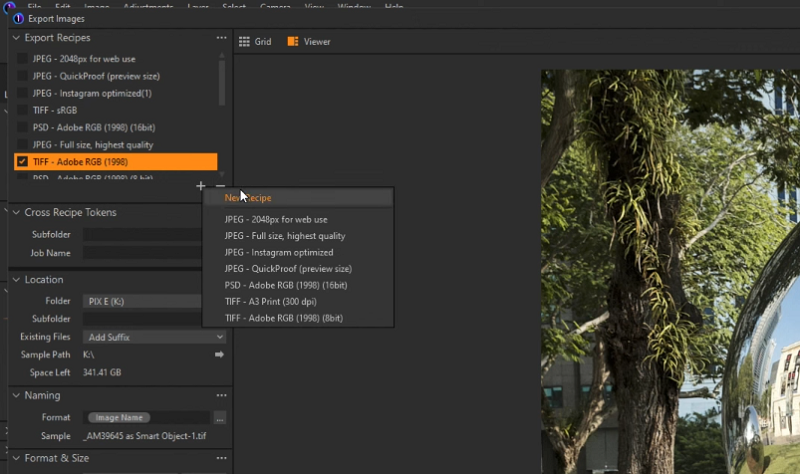The image size is (800, 474).
Task: Click the Space Left value 341.41 GB
Action: [x=102, y=372]
